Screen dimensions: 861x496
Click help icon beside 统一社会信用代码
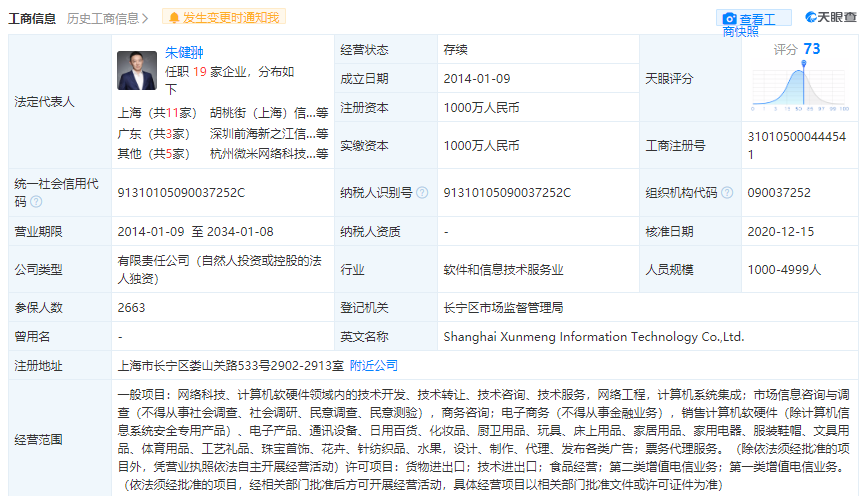click(36, 202)
